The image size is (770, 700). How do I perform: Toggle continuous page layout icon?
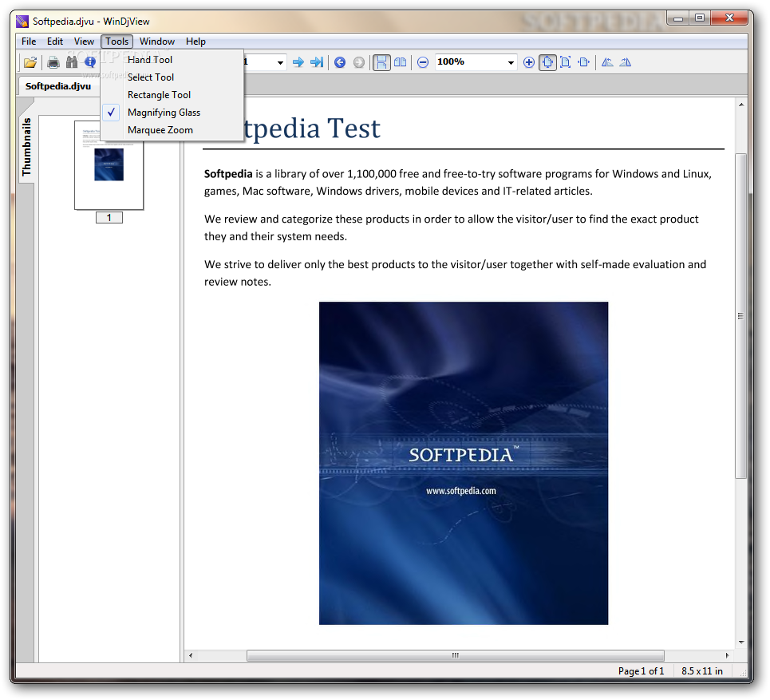381,62
